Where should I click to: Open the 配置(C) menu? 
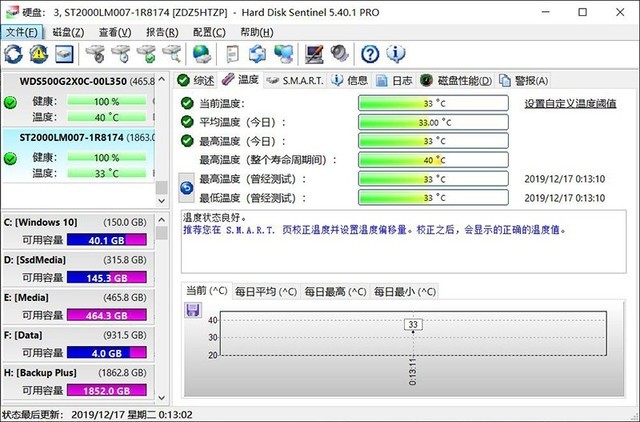[x=209, y=32]
